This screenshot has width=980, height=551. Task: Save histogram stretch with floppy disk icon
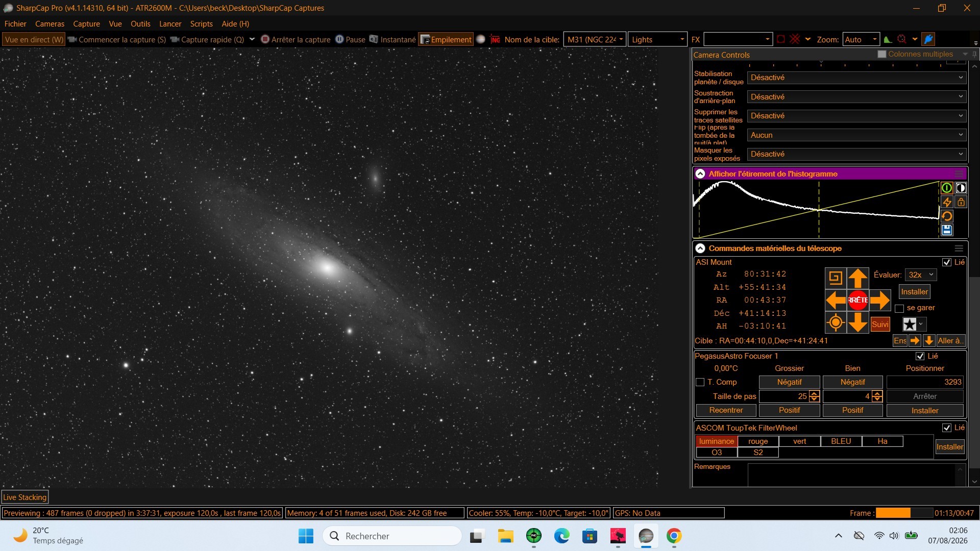point(947,230)
